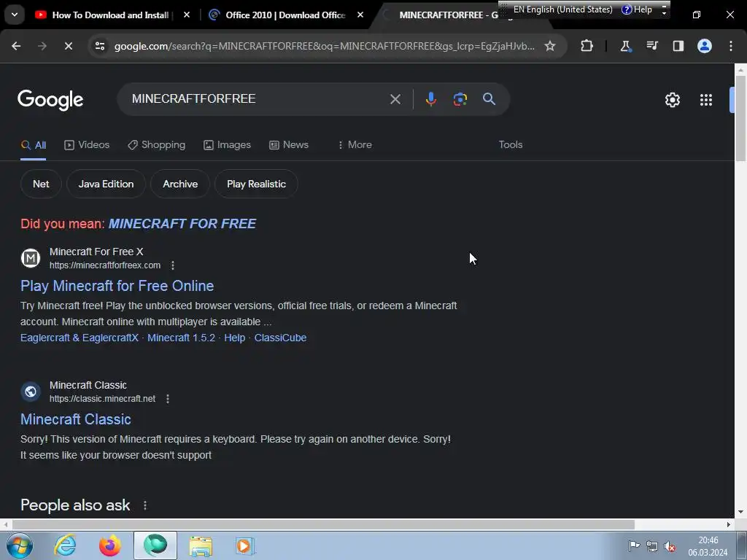Click the vertical scrollbar thumb
The width and height of the screenshot is (747, 560).
point(741,118)
